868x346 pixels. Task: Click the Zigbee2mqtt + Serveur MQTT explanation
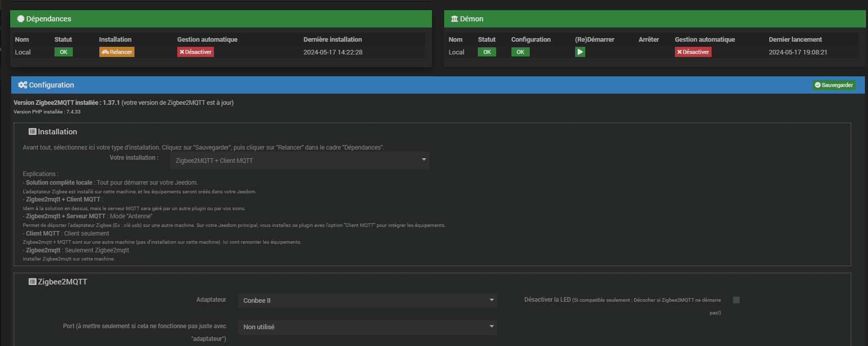pos(88,216)
